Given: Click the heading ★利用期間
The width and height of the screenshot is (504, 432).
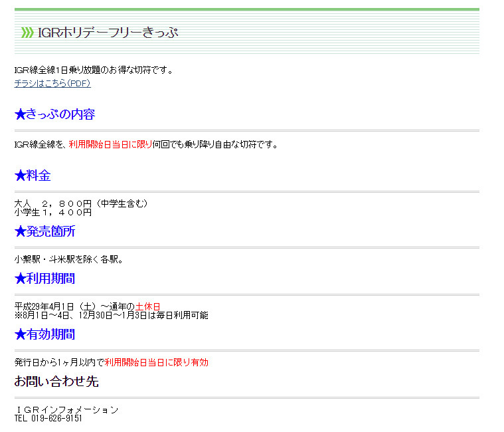Looking at the screenshot, I should (45, 278).
